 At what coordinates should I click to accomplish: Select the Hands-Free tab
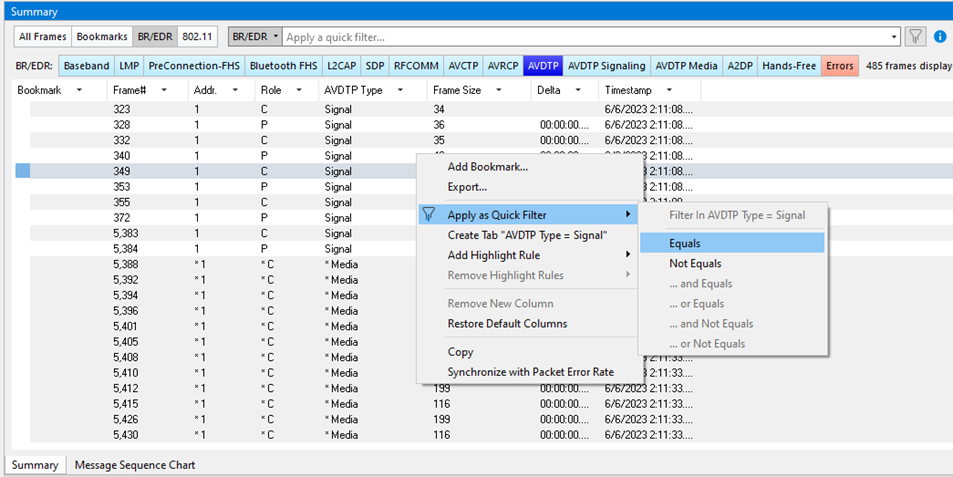coord(789,66)
